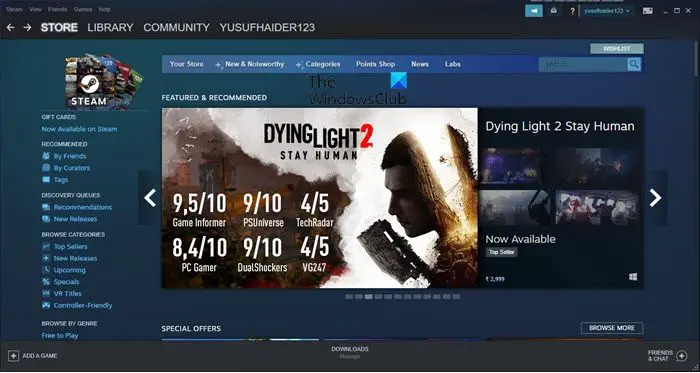Expand the yusufhaider123 account dropdown
This screenshot has height=373, width=700.
(607, 11)
